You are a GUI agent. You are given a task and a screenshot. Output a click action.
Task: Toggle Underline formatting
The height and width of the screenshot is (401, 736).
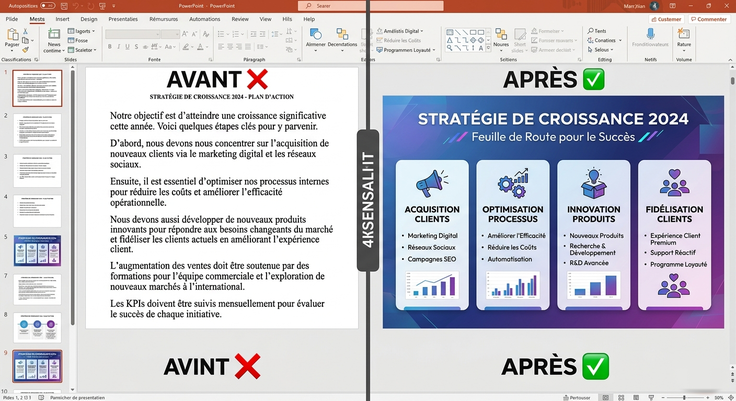pos(127,47)
